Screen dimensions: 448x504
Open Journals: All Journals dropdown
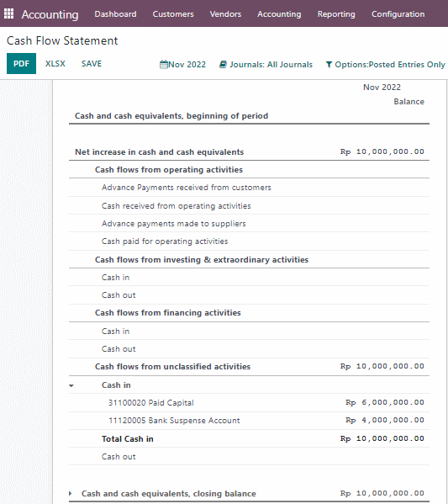pyautogui.click(x=266, y=65)
